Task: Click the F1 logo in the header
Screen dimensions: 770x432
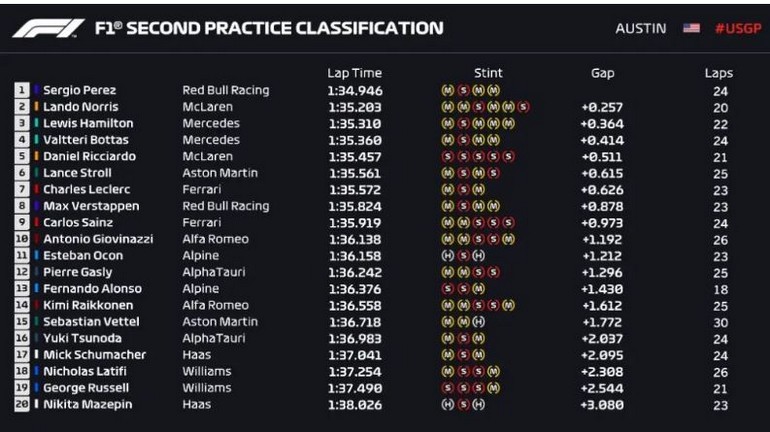Action: click(47, 28)
